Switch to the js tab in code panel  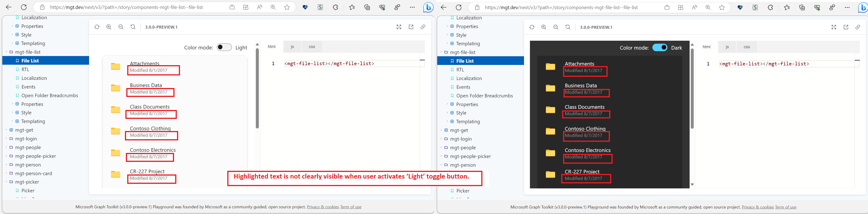click(292, 46)
